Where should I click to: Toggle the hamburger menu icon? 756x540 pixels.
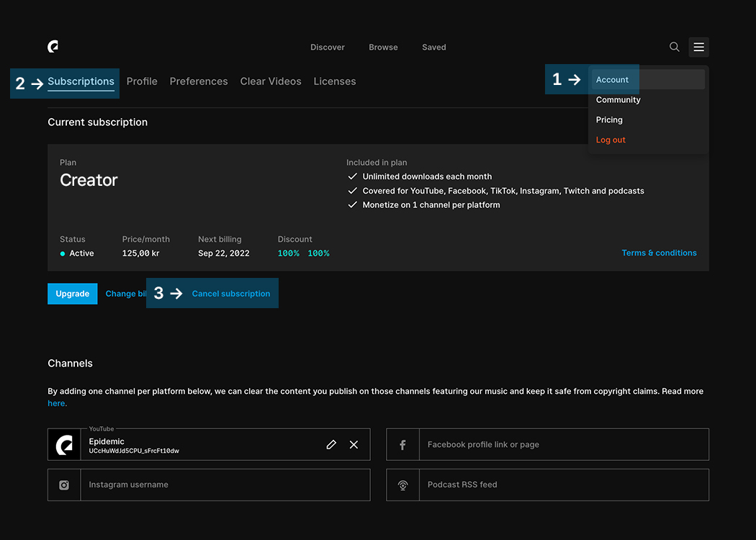point(698,47)
